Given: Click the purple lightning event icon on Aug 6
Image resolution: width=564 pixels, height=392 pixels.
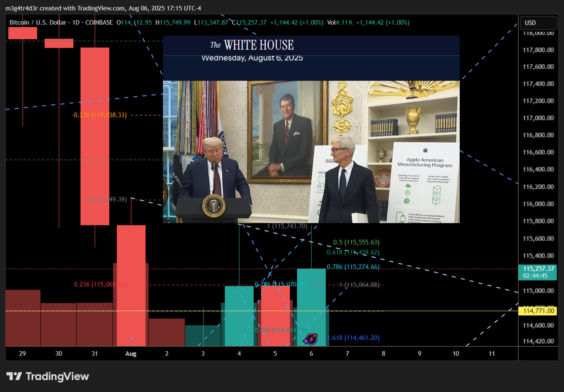Looking at the screenshot, I should point(310,339).
